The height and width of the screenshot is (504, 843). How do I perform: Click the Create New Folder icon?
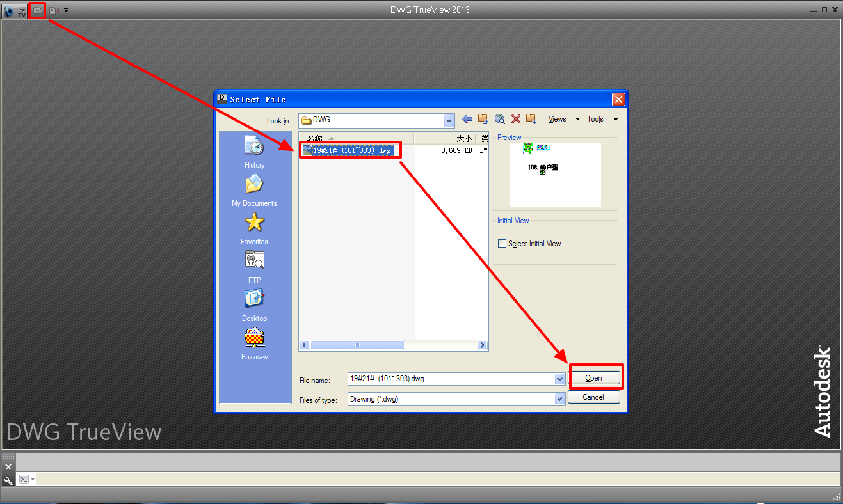[x=531, y=119]
